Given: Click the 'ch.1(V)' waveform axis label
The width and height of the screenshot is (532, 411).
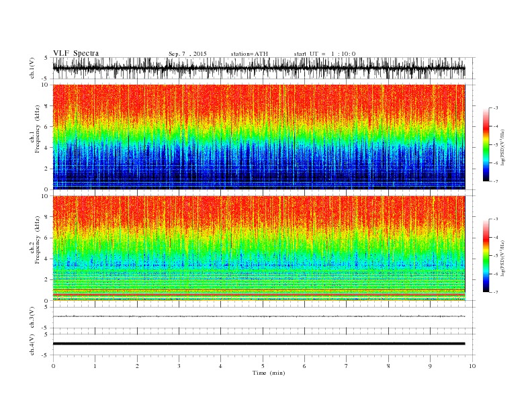Looking at the screenshot, I should 32,68.
